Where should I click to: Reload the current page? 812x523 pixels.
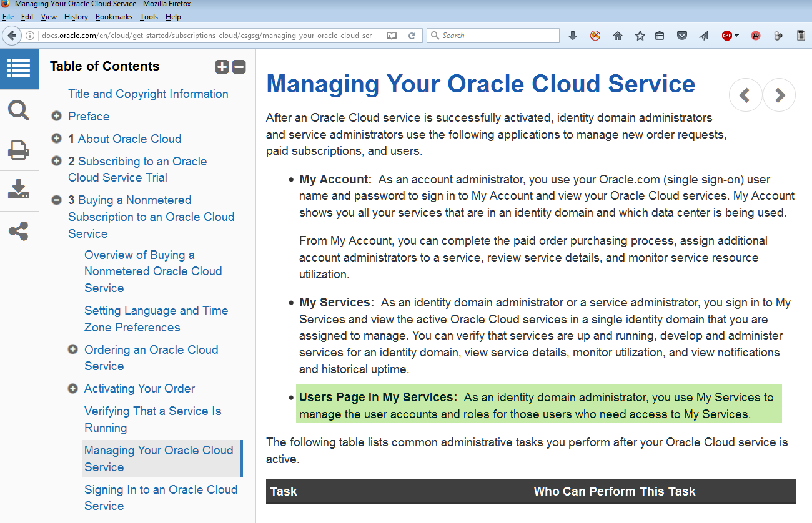click(x=412, y=36)
